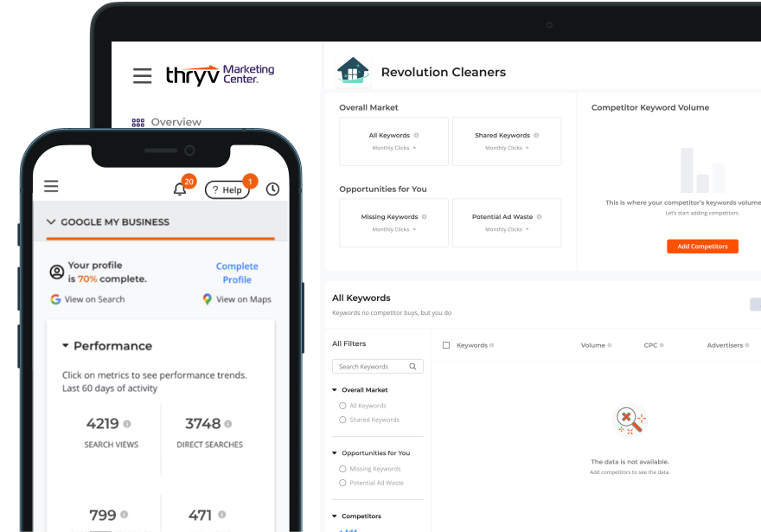
Task: Click the All Filters heading
Action: tap(349, 343)
